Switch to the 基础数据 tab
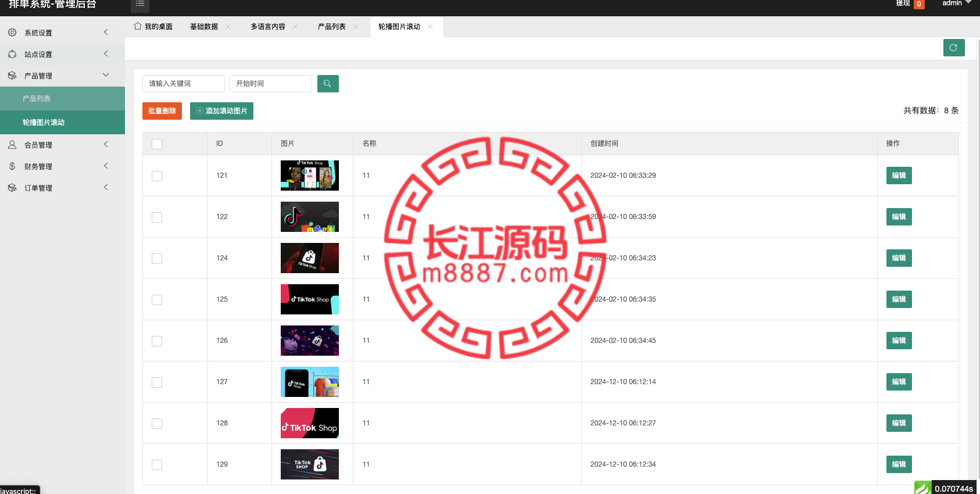Image resolution: width=980 pixels, height=494 pixels. (204, 27)
